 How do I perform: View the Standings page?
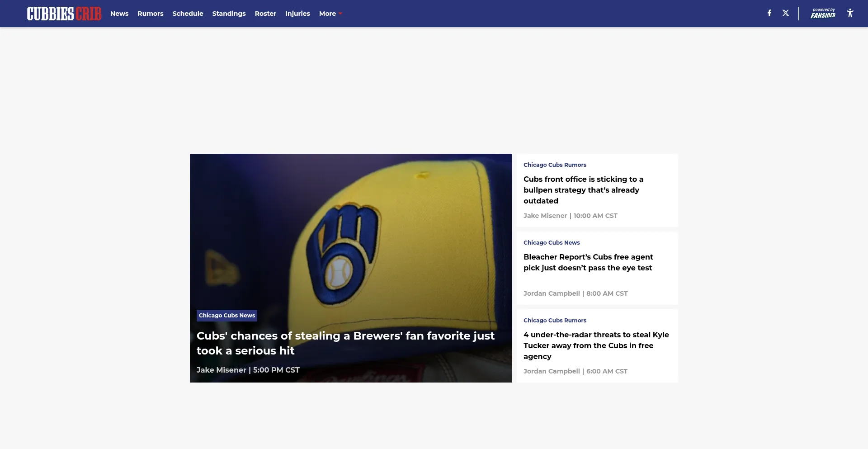coord(229,14)
